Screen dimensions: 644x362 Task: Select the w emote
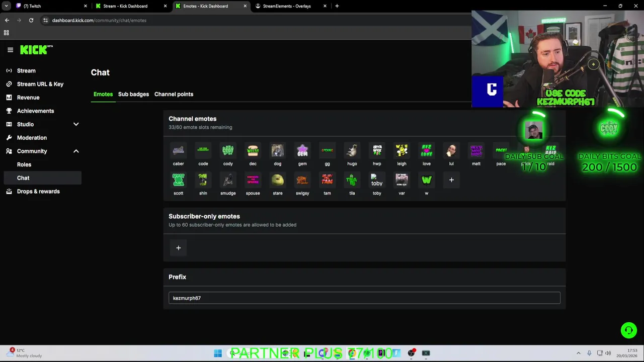pyautogui.click(x=427, y=180)
